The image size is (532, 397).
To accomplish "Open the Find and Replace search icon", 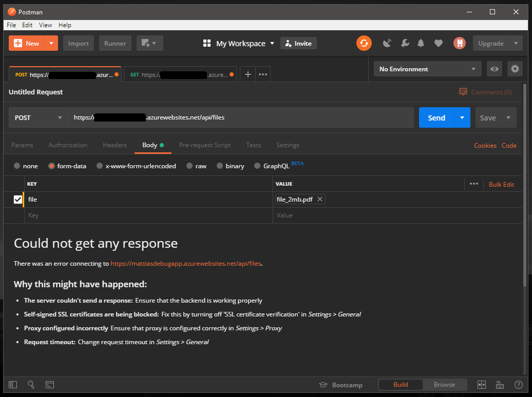I will 31,385.
